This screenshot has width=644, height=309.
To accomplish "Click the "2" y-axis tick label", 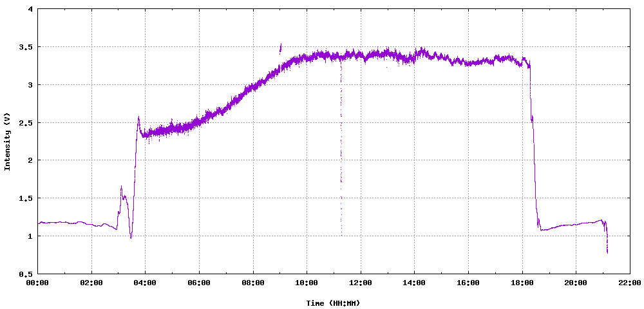I will pos(30,160).
